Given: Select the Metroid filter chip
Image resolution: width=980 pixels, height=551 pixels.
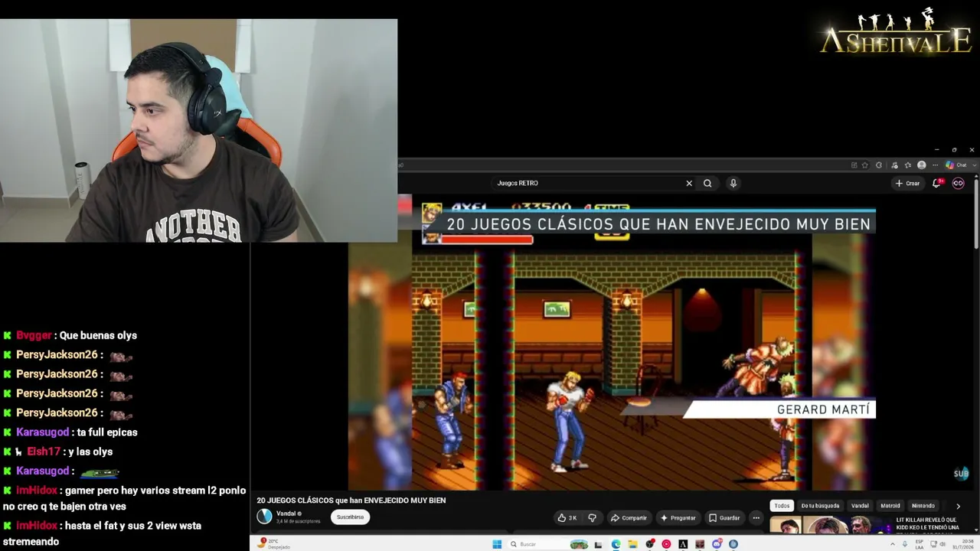Looking at the screenshot, I should click(x=890, y=506).
